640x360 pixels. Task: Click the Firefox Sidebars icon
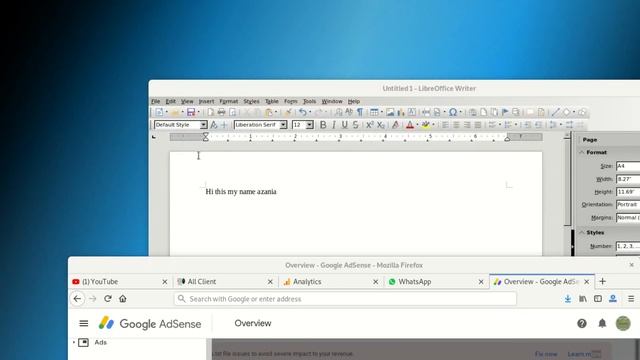point(598,299)
